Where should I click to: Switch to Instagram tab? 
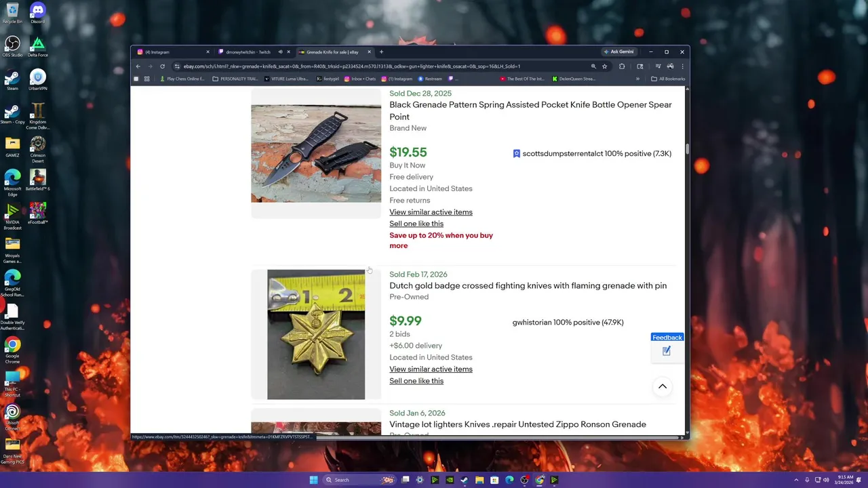(172, 52)
